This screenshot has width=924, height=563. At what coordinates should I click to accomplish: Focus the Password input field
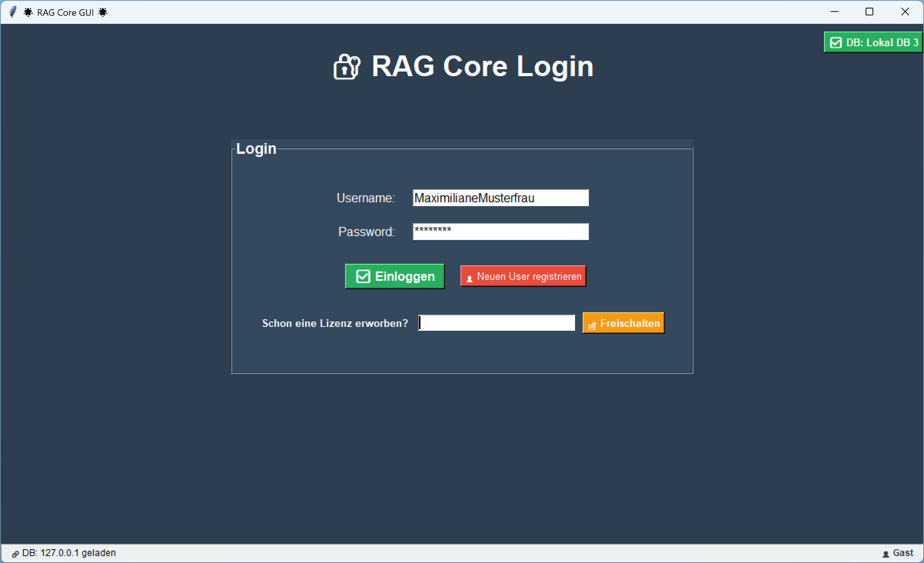pyautogui.click(x=500, y=231)
